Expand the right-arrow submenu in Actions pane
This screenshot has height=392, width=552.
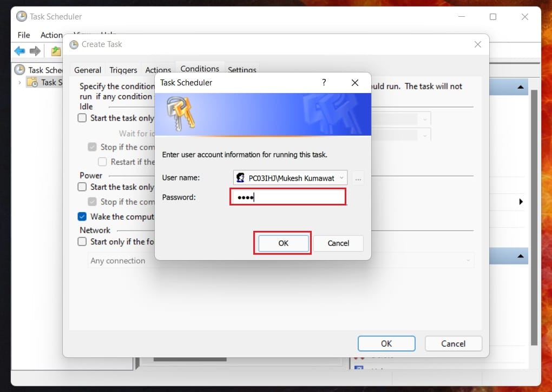[x=521, y=202]
